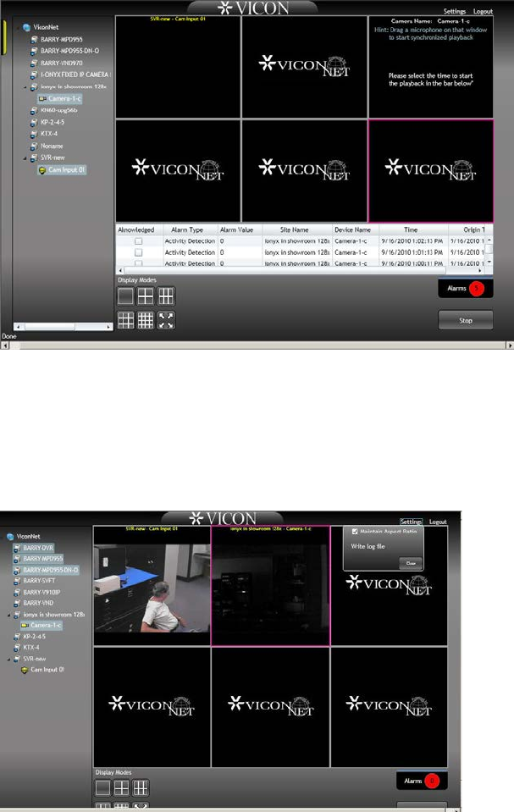Click red alarm count badge in upper screenshot
Image resolution: width=514 pixels, height=812 pixels.
point(477,288)
